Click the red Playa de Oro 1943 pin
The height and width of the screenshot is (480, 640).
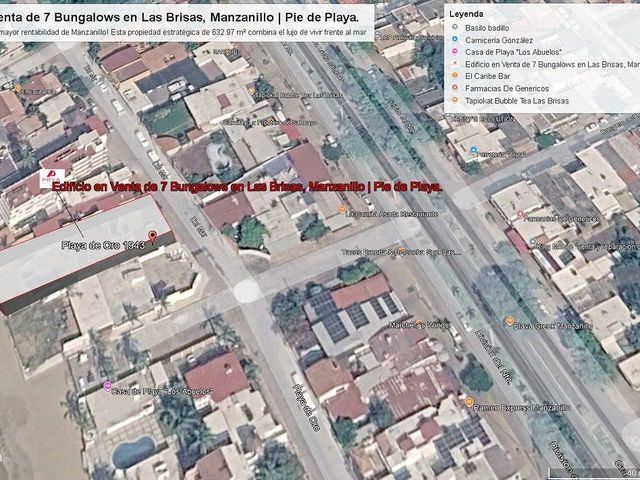pos(153,236)
